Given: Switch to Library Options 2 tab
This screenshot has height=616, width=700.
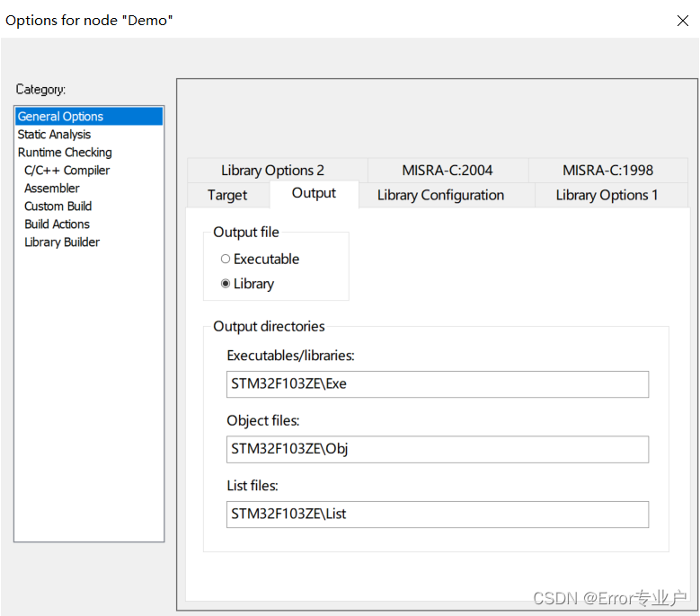Looking at the screenshot, I should (x=273, y=171).
